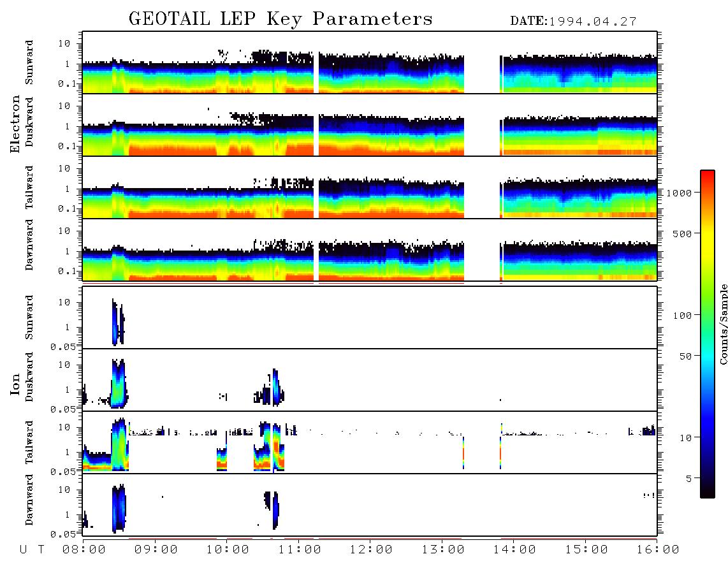The height and width of the screenshot is (561, 728).
Task: Click the colorbar's '10' tick label
Action: 685,437
